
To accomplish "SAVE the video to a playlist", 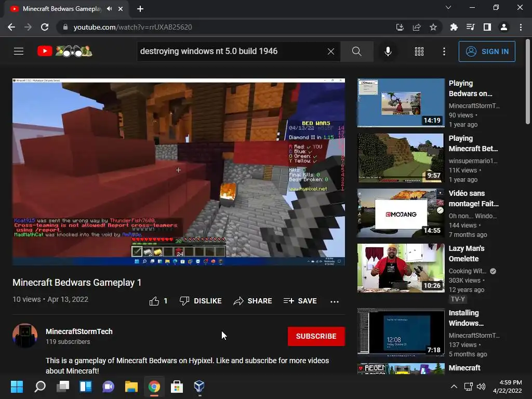I will pyautogui.click(x=300, y=301).
